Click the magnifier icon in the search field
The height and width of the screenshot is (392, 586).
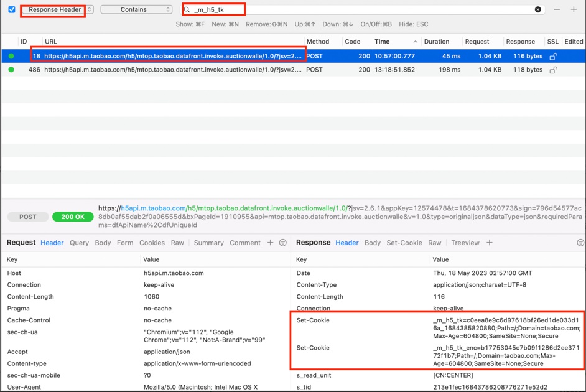187,9
